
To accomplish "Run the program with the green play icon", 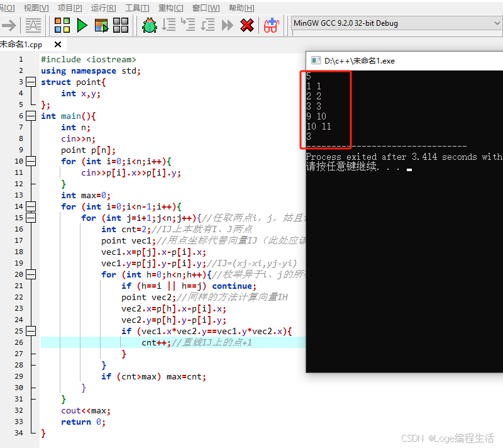I will (x=82, y=25).
